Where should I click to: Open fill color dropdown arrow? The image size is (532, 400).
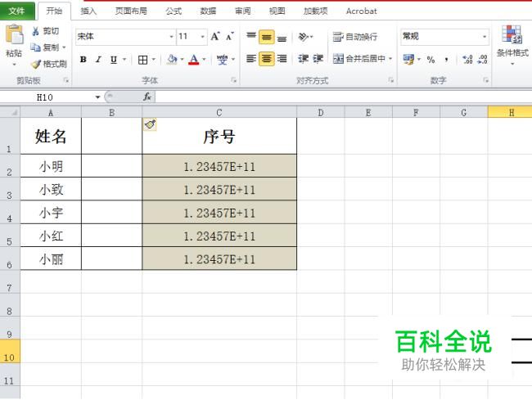tap(183, 60)
